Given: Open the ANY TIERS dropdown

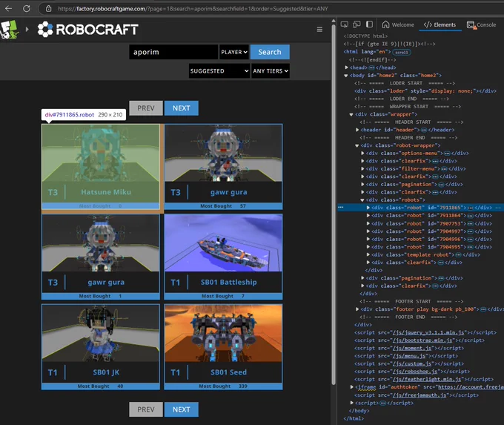Looking at the screenshot, I should pos(271,70).
